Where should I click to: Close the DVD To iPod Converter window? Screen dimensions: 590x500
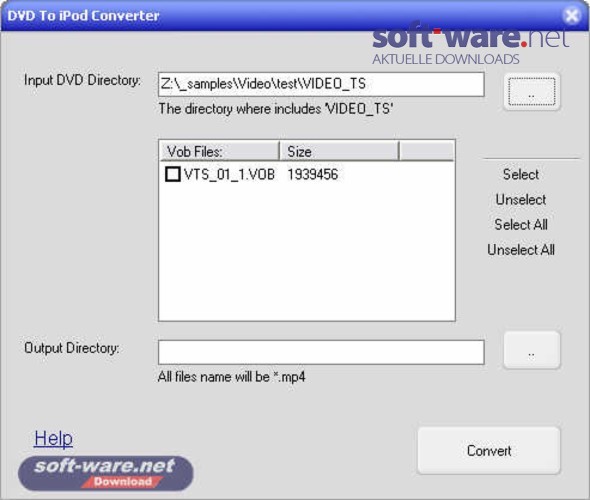[x=572, y=15]
